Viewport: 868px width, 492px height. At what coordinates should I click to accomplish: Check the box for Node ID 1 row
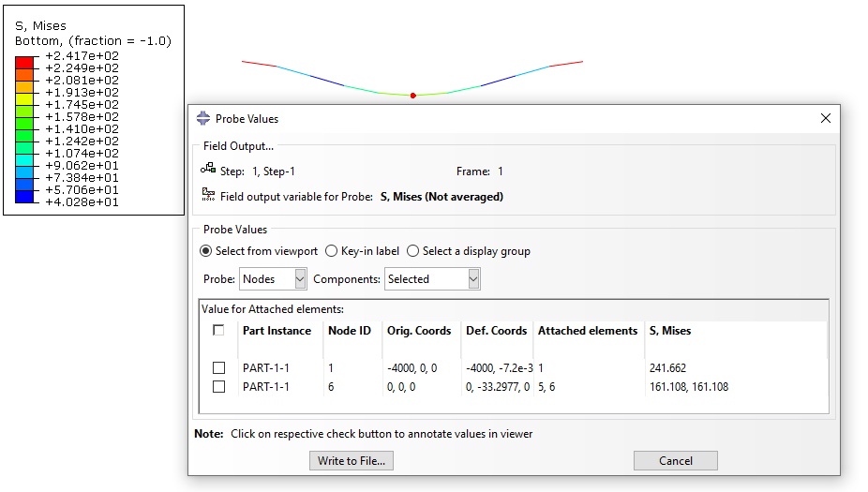pos(219,368)
